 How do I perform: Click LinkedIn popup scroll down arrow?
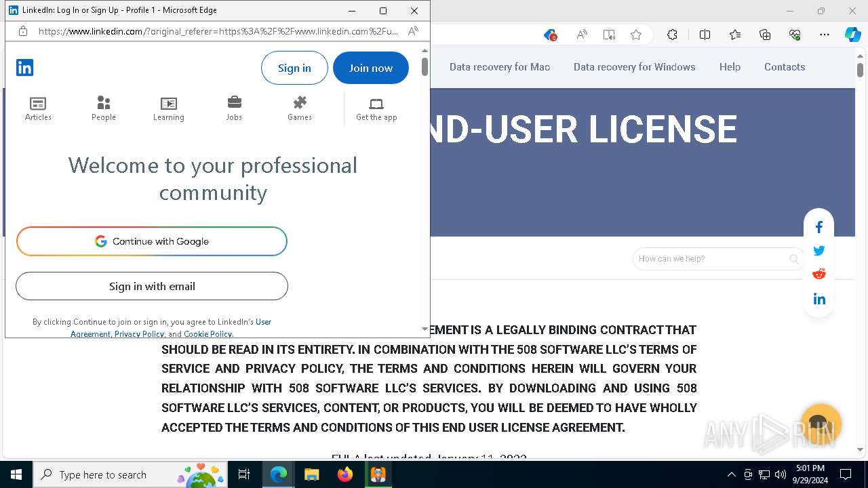pyautogui.click(x=425, y=329)
